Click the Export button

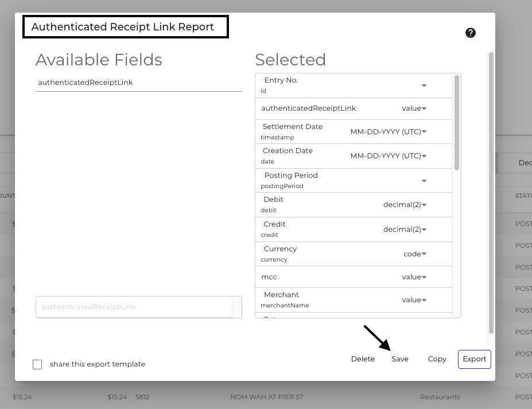474,359
